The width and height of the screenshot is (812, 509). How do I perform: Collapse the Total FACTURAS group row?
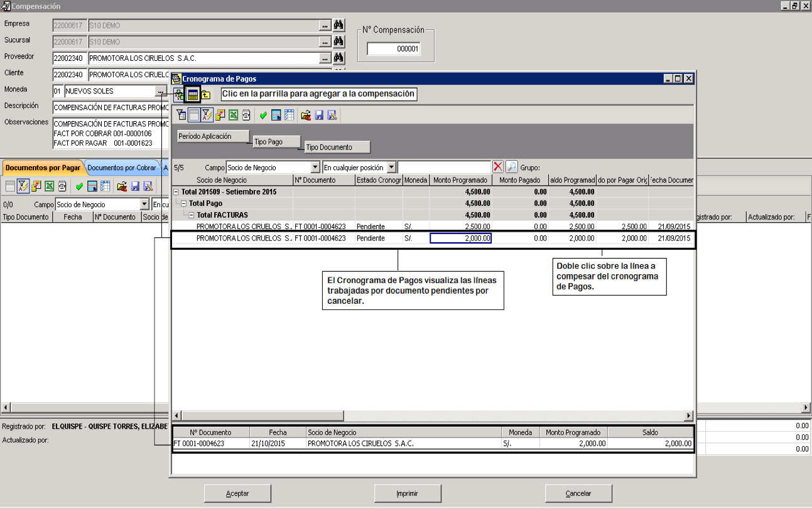(x=192, y=215)
